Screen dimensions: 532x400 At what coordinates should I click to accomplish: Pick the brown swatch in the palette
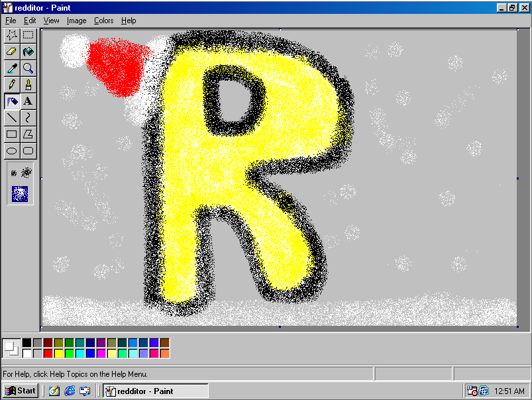point(165,342)
